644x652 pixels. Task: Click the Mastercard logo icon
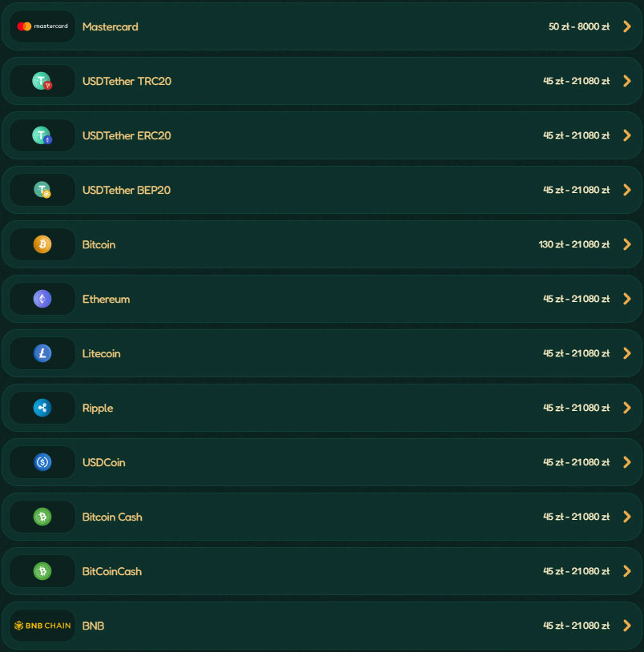(x=42, y=26)
